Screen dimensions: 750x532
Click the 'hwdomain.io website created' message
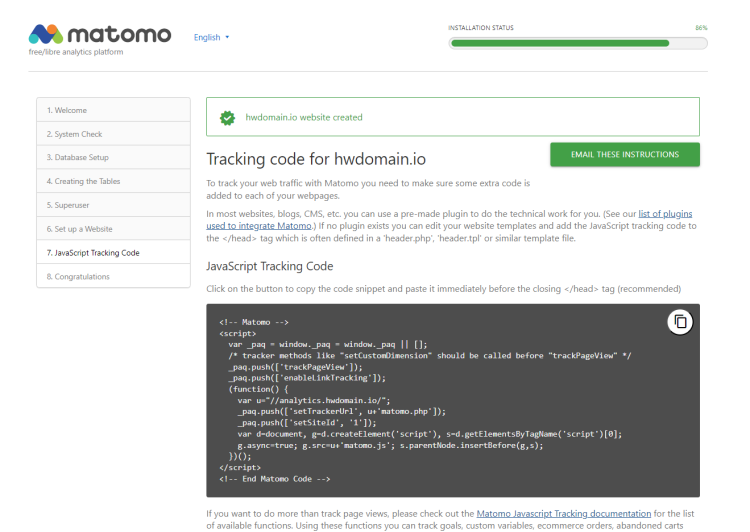[x=304, y=118]
